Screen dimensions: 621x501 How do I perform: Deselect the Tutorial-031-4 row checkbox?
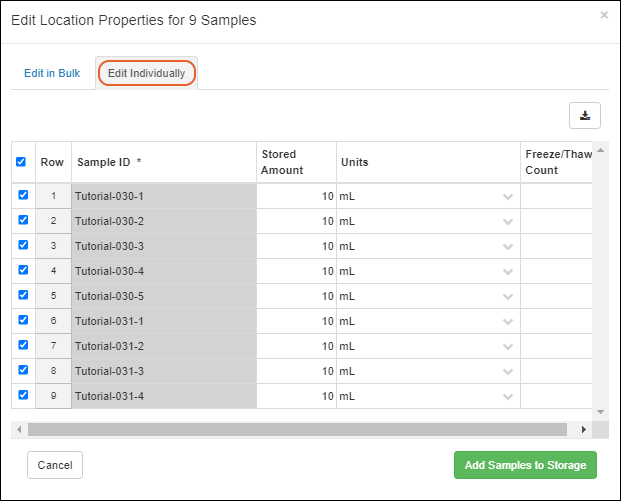pyautogui.click(x=23, y=396)
